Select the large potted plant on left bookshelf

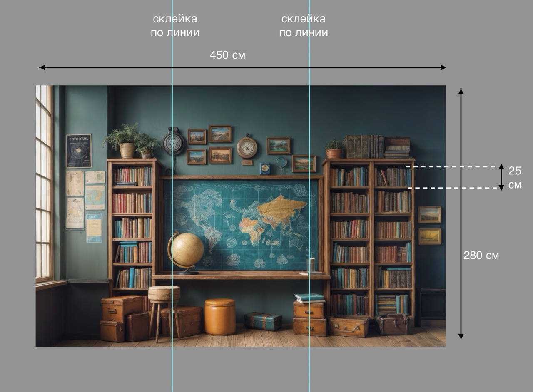125,140
